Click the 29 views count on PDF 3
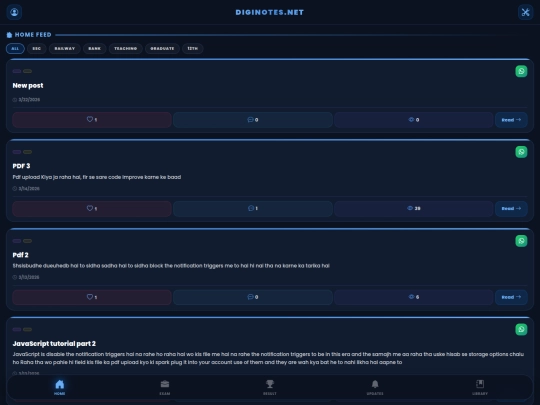Screen dimensions: 540x405 coord(414,208)
